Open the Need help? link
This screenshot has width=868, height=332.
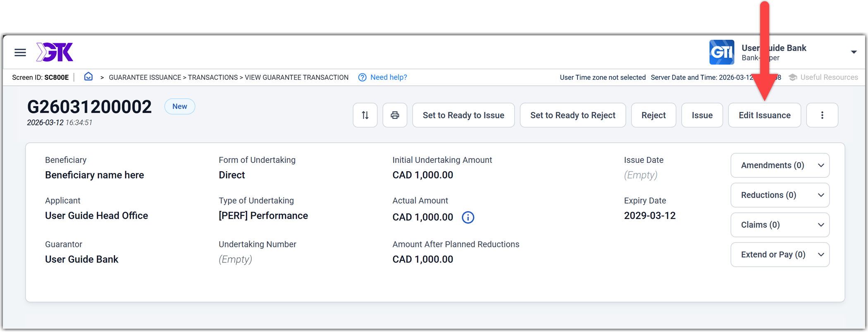389,77
